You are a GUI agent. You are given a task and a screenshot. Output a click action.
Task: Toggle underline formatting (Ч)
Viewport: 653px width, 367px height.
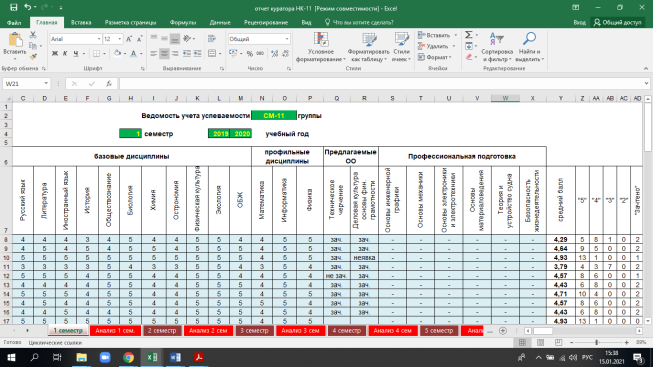click(76, 53)
